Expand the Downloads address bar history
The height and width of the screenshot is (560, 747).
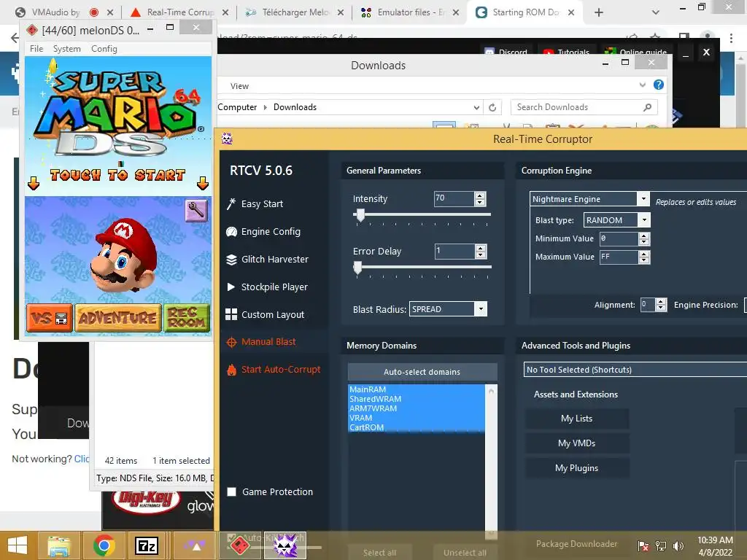pos(476,108)
